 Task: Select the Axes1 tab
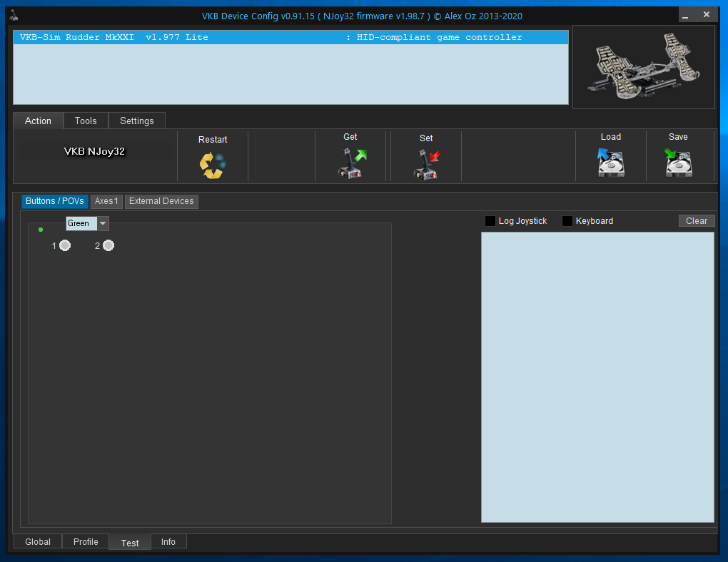point(106,201)
